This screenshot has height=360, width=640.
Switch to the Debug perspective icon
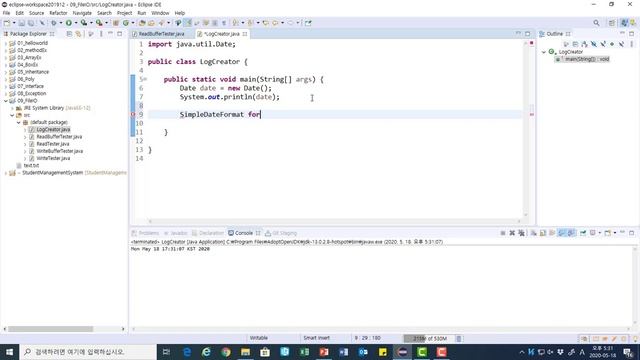click(x=633, y=23)
